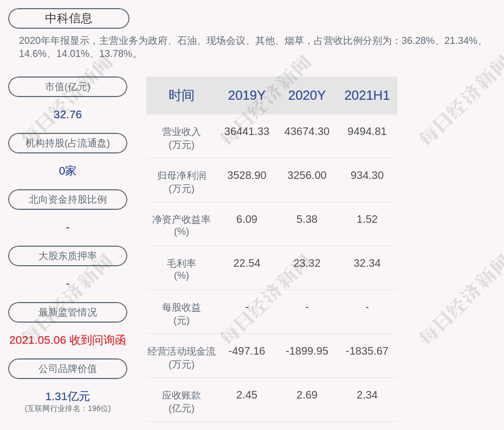
Task: Select the 2019Y column header
Action: (247, 95)
